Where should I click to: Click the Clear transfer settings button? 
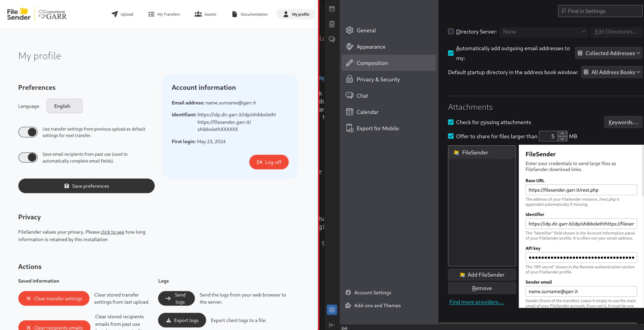pos(54,298)
